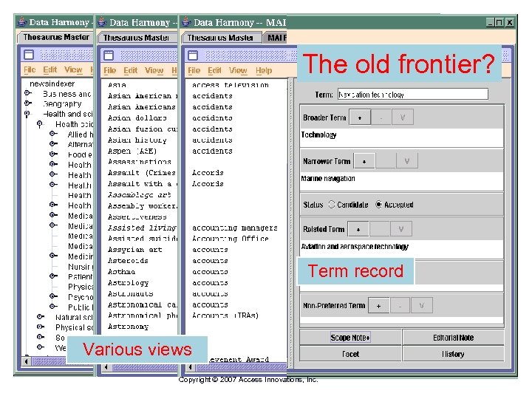Expand the Food e... tree node

tap(53, 154)
